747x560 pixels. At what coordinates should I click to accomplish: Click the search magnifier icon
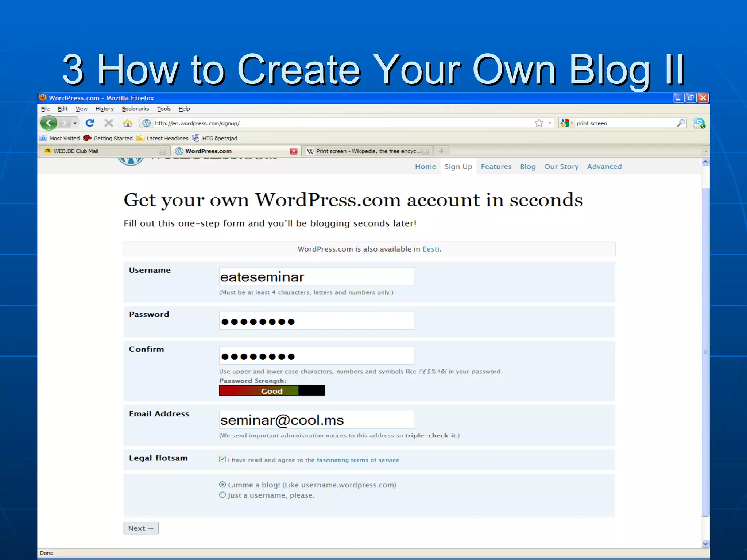pos(681,123)
